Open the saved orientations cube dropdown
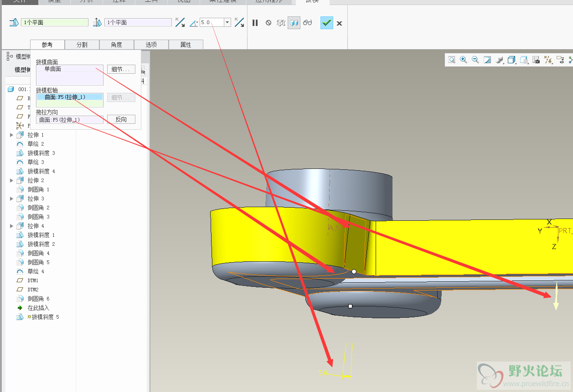The height and width of the screenshot is (392, 573). 512,60
